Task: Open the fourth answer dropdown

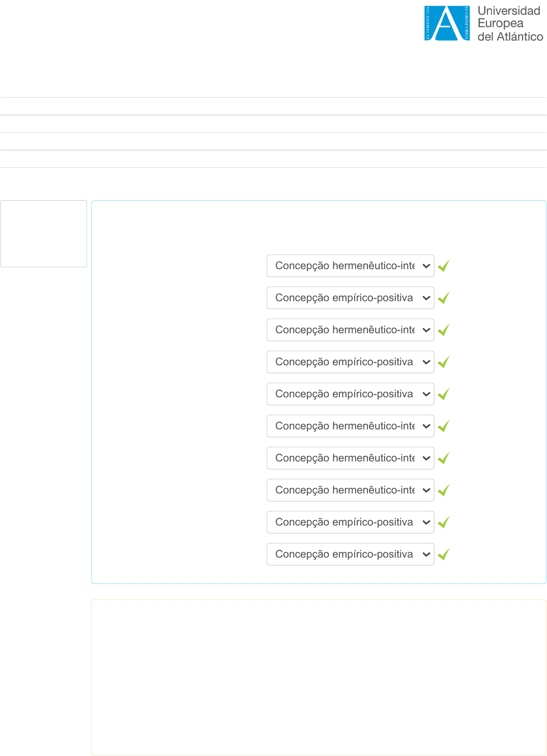Action: 350,362
